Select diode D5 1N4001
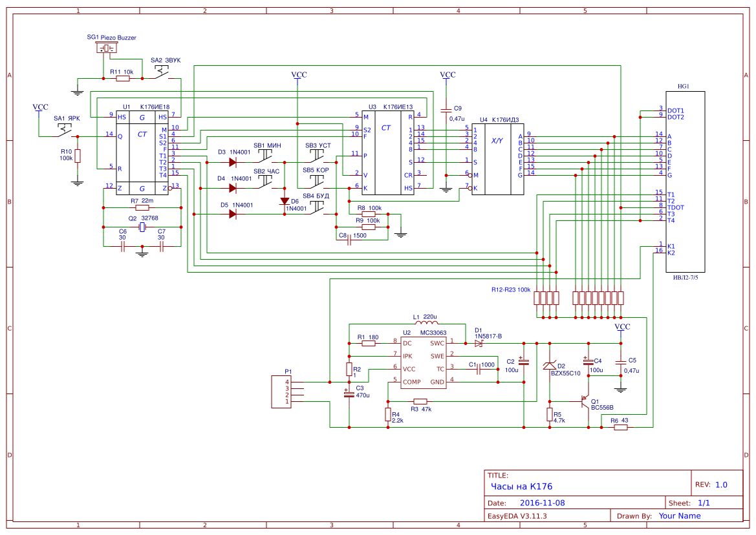 (233, 214)
